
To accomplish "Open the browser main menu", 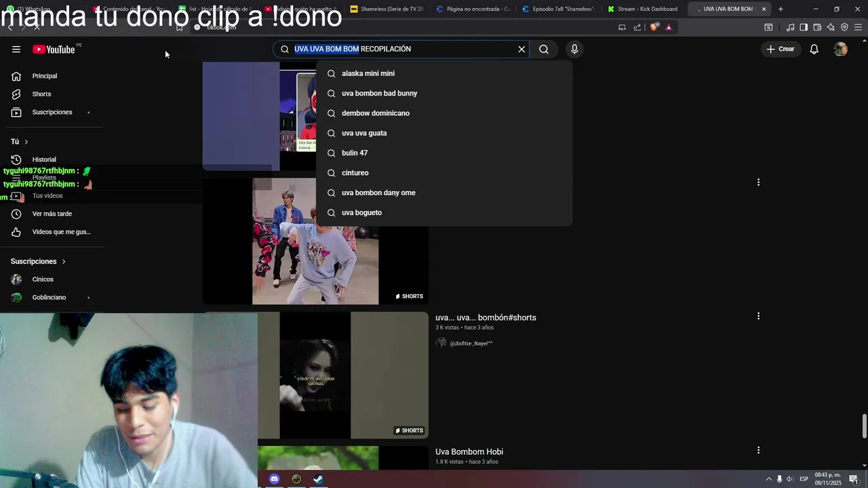I will 859,27.
